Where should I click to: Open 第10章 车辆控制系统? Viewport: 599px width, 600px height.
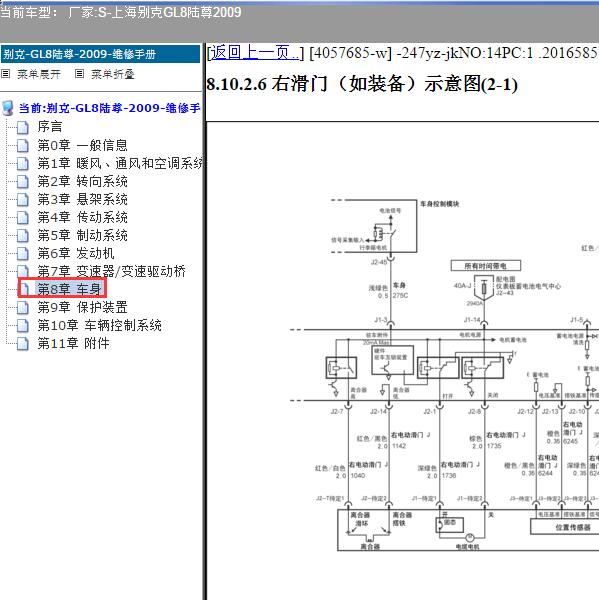(x=100, y=325)
